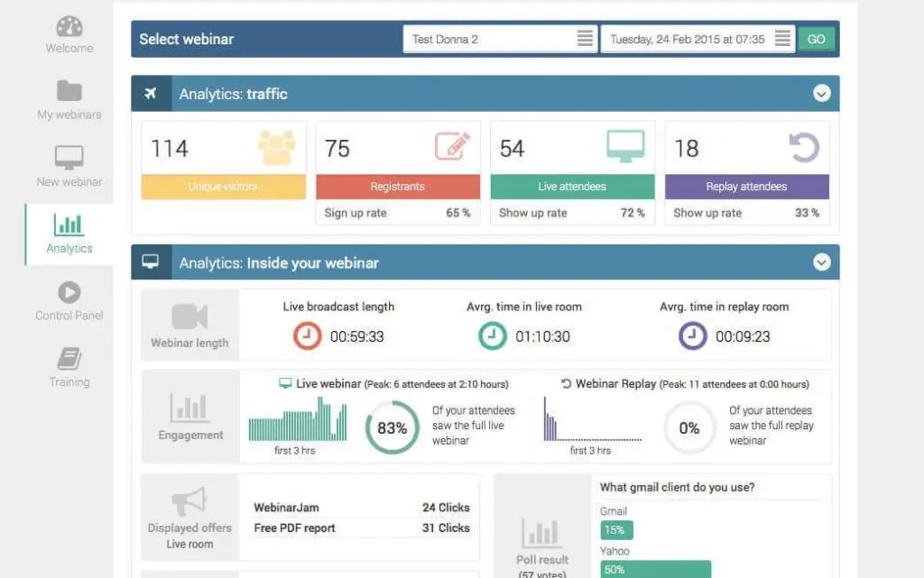924x578 pixels.
Task: Click the Registrants pencil edit icon
Action: coord(452,146)
